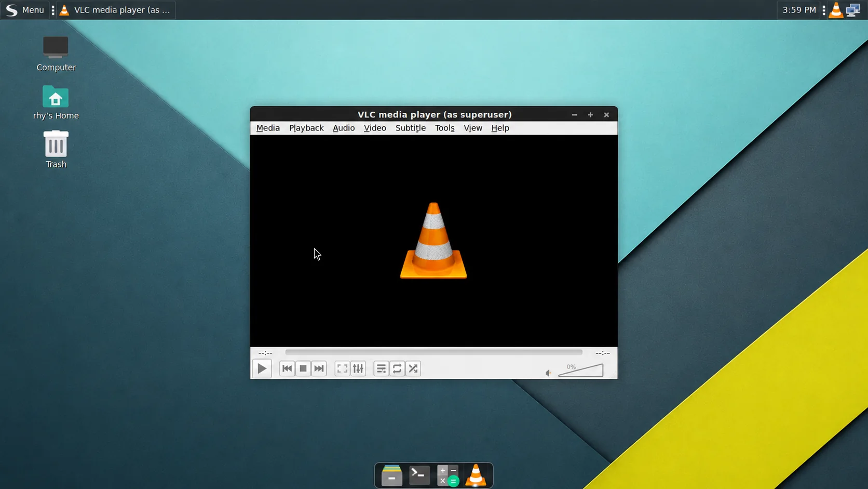Toggle fullscreen video mode

click(x=342, y=368)
